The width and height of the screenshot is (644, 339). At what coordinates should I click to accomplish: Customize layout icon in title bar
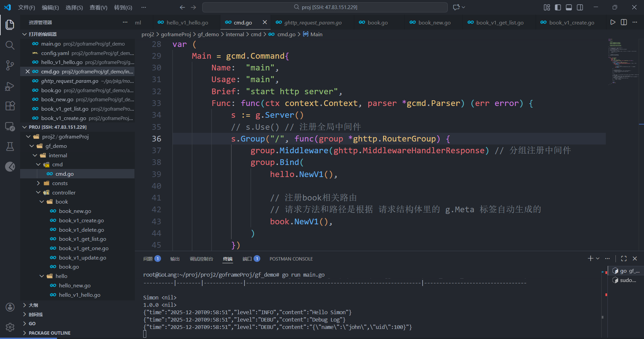(547, 7)
